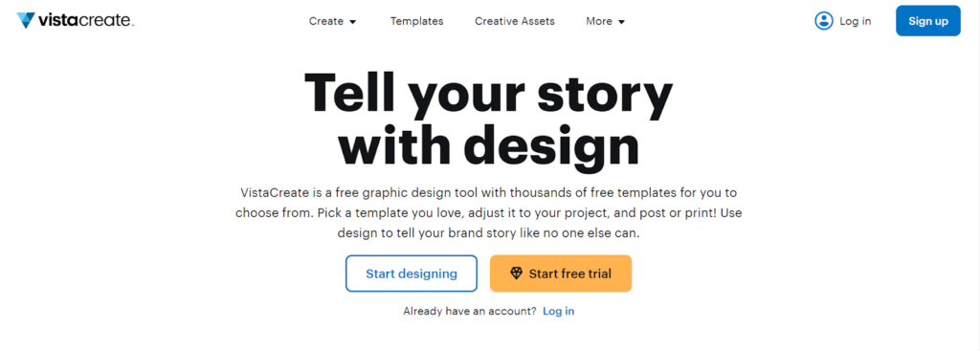Open Creative Assets in navigation
Viewport: 980px width, 351px height.
pos(514,21)
